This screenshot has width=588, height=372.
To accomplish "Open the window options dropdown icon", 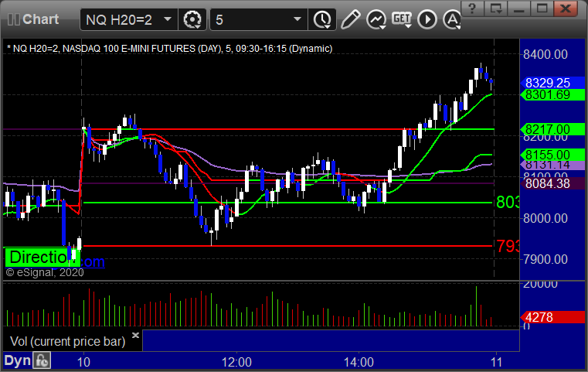I will pyautogui.click(x=496, y=9).
